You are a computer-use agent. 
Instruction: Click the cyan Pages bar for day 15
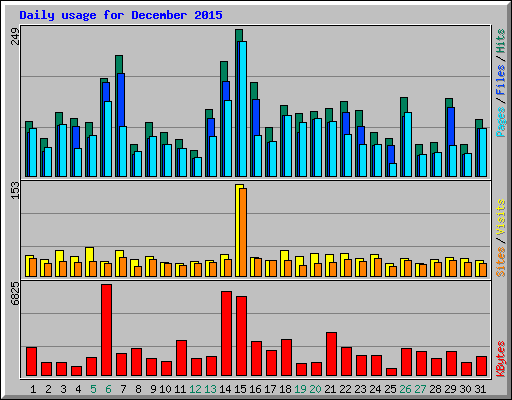tap(243, 109)
